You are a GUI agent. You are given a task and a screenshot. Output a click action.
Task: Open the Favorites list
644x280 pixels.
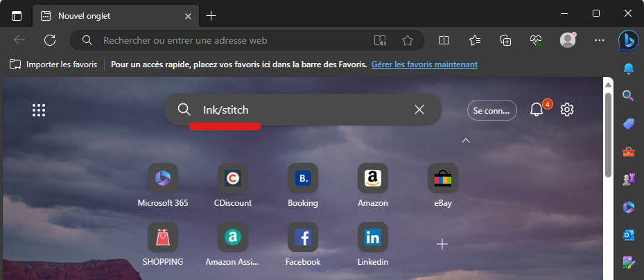tap(475, 40)
